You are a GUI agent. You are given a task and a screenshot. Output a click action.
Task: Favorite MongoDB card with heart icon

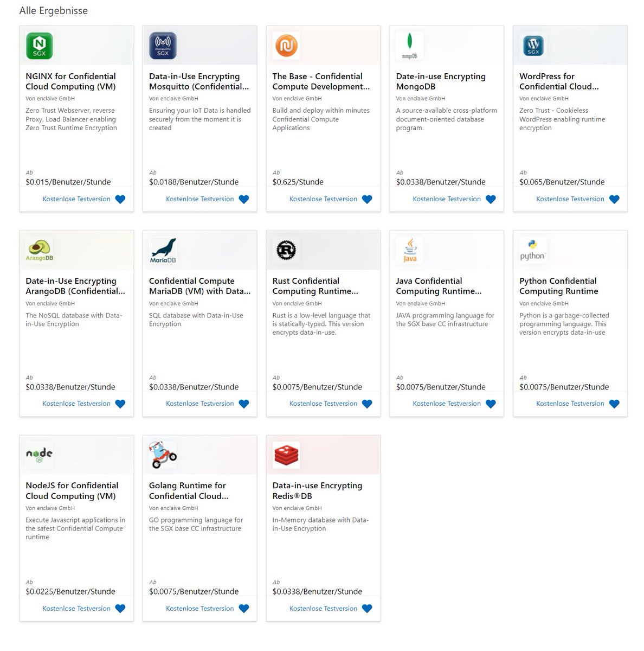coord(491,199)
